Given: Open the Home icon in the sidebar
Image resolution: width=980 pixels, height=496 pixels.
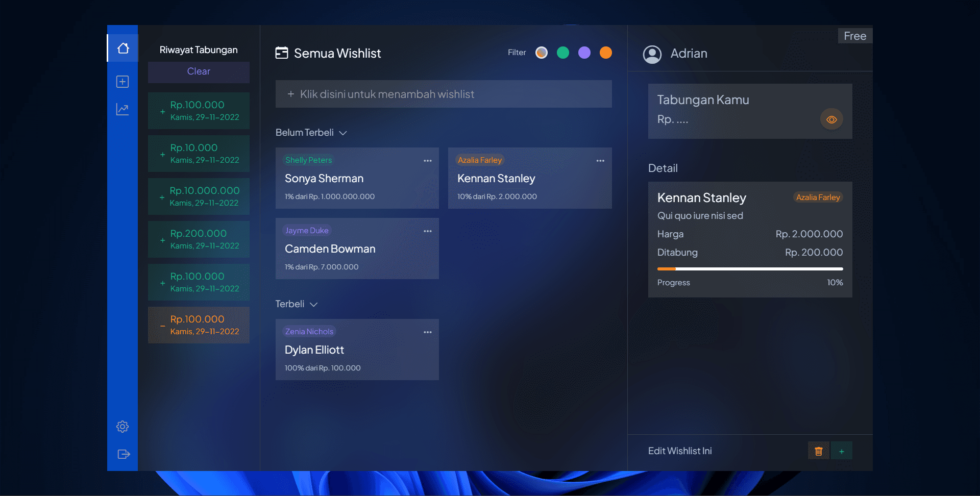Looking at the screenshot, I should (123, 48).
